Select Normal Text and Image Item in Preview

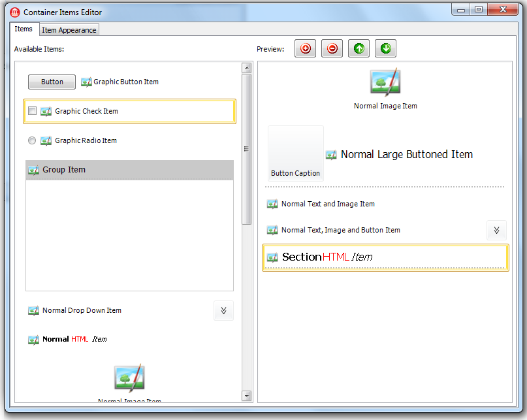tap(328, 204)
